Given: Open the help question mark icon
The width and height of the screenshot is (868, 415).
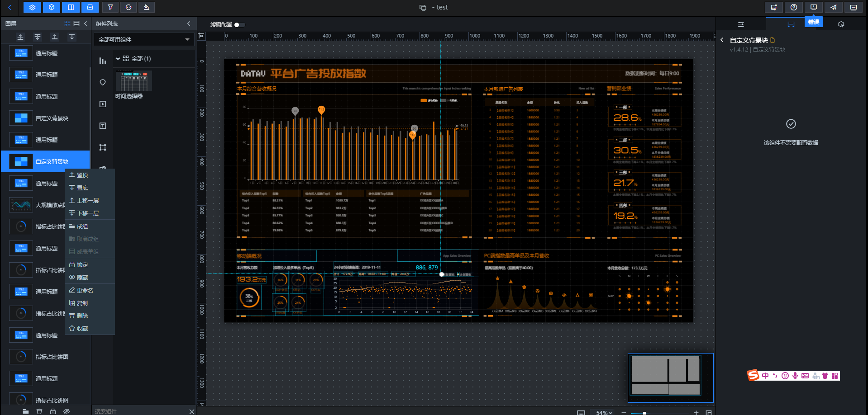Looking at the screenshot, I should pyautogui.click(x=794, y=7).
